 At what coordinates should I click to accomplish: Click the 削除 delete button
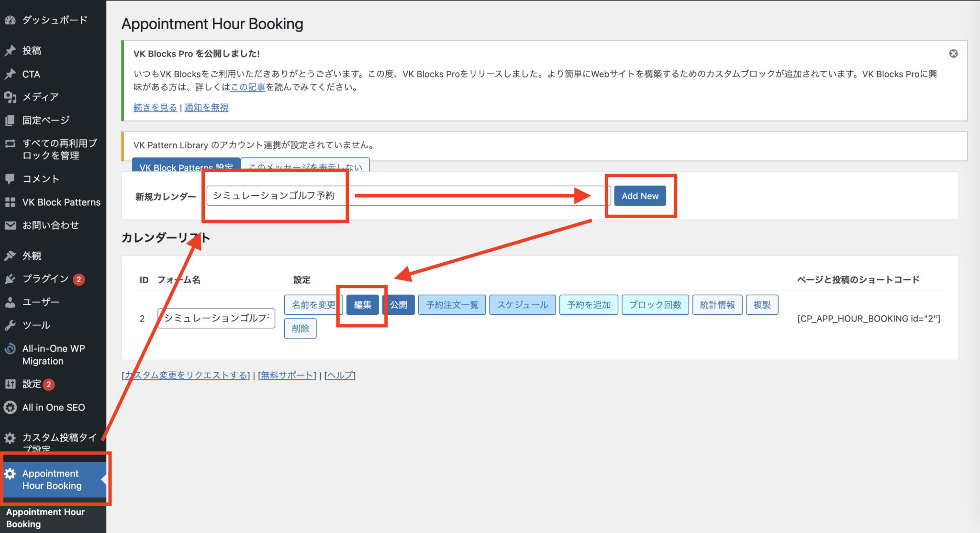coord(300,328)
